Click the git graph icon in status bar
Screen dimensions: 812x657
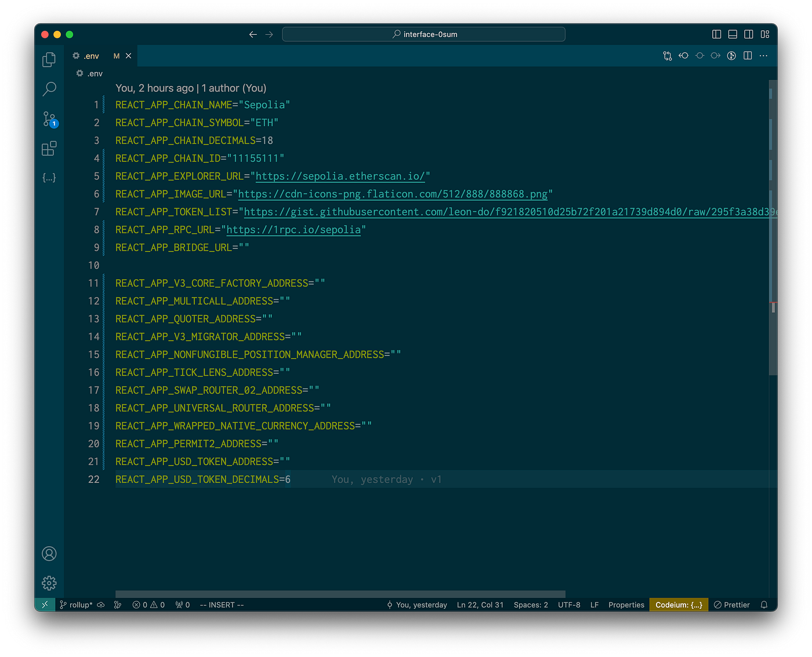118,605
